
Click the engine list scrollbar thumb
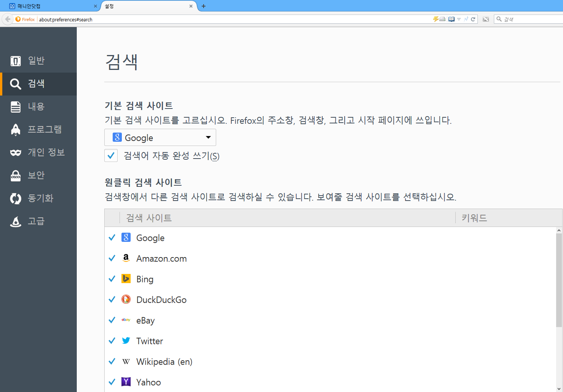point(559,280)
